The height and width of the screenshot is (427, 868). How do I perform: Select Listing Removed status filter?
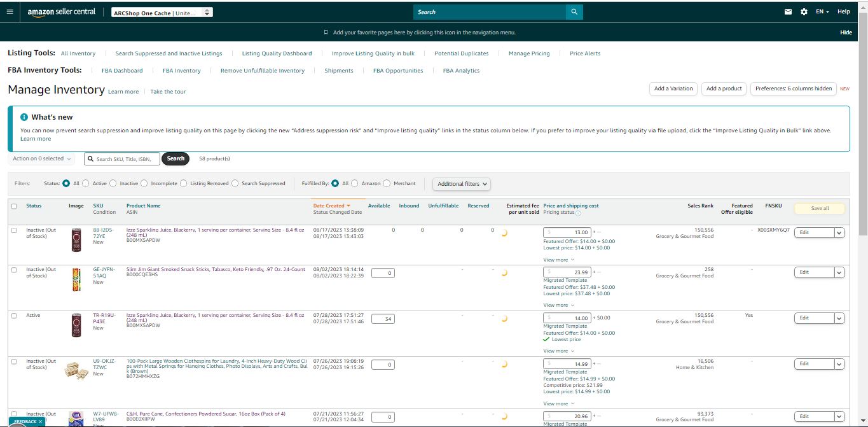coord(184,183)
